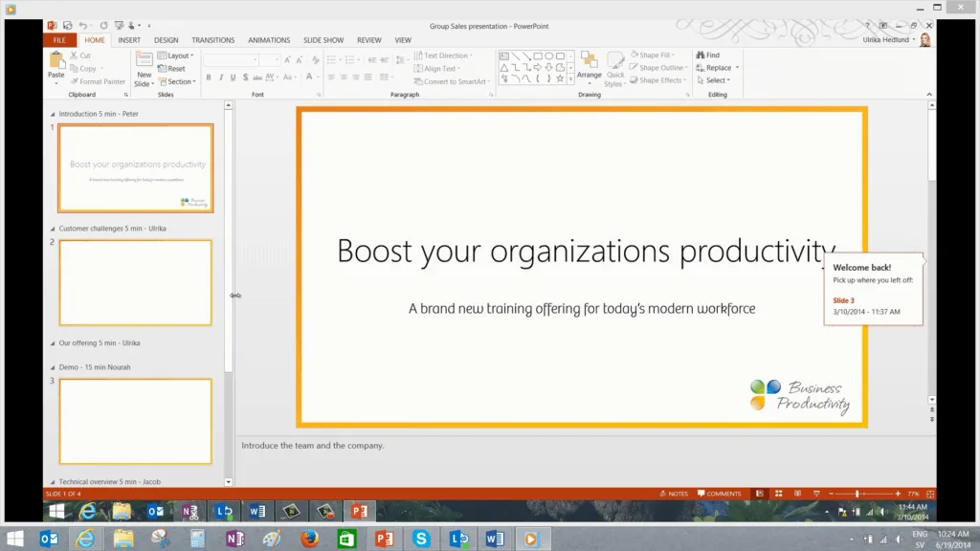This screenshot has width=980, height=551.
Task: Toggle NOTES pane in status bar
Action: coord(674,494)
